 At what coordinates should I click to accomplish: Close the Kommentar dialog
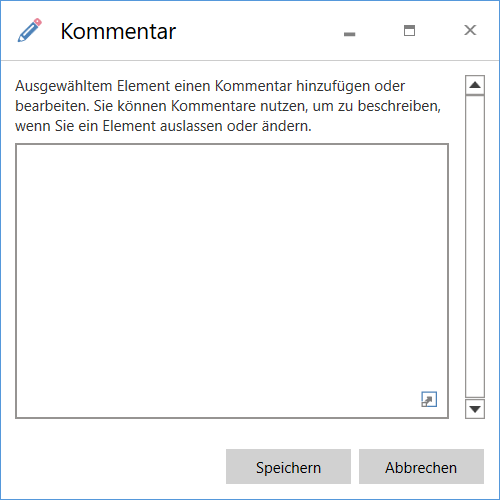click(x=470, y=30)
